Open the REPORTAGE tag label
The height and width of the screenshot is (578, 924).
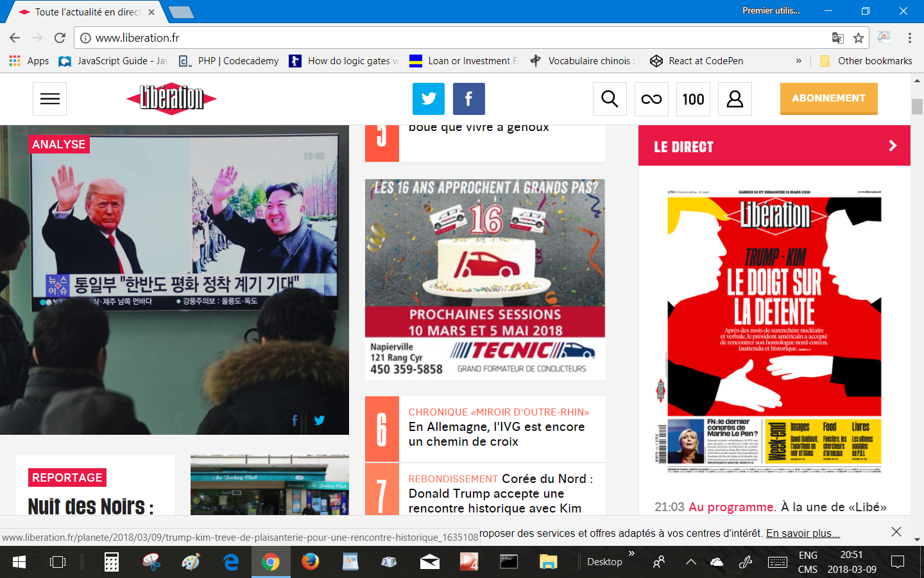click(67, 478)
